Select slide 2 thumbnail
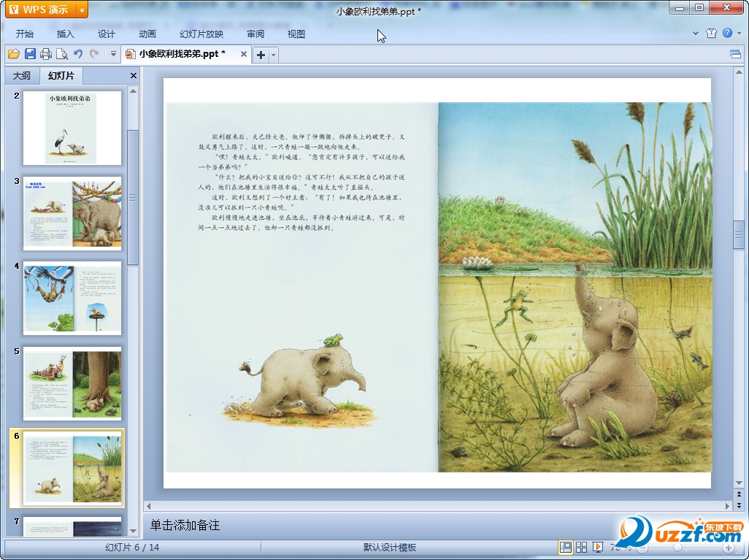Image resolution: width=749 pixels, height=560 pixels. (x=72, y=128)
